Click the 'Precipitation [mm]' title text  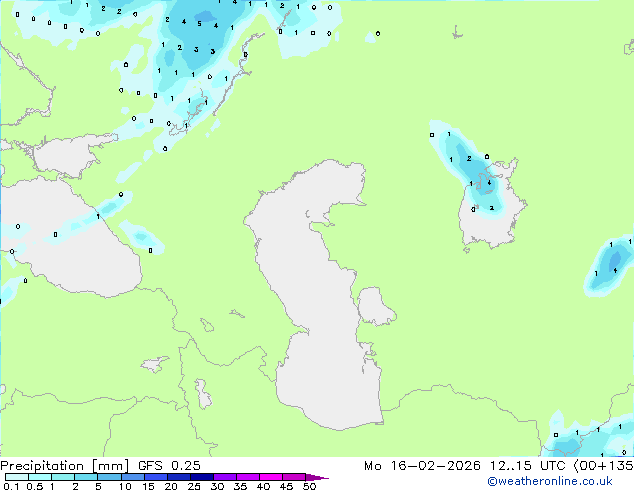tap(65, 466)
